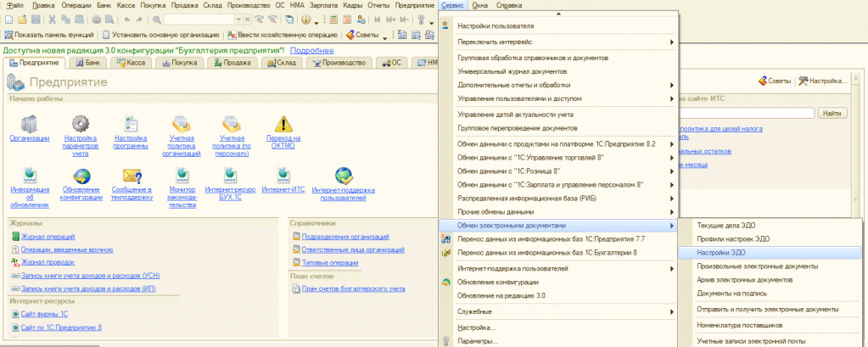Click the Save diskette toolbar icon

pos(36,20)
